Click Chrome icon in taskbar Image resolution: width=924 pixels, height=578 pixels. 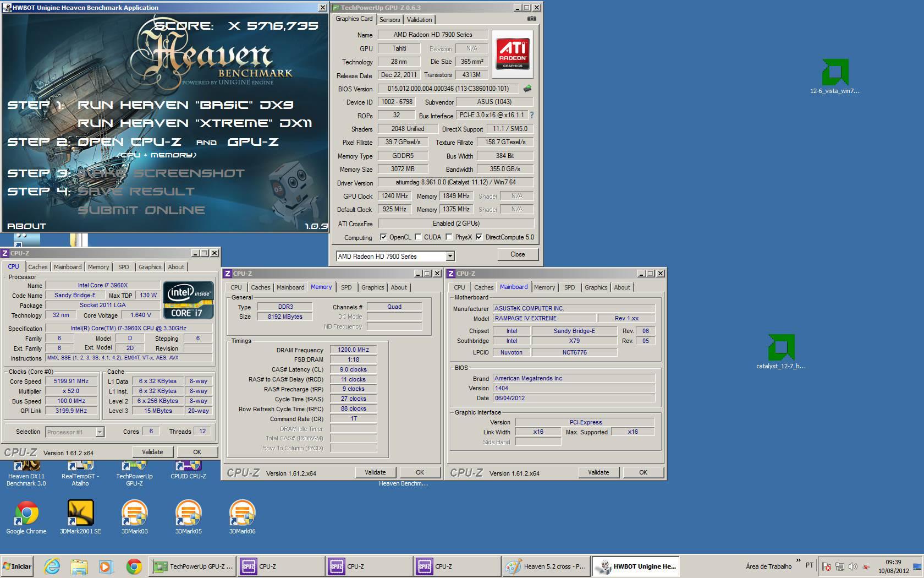(x=134, y=566)
